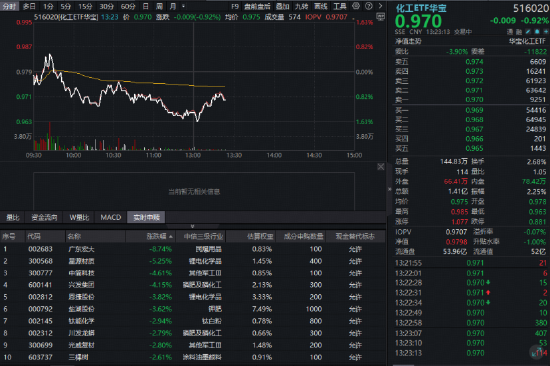Open 叠加 overlay option
550x366 pixels.
[x=283, y=6]
